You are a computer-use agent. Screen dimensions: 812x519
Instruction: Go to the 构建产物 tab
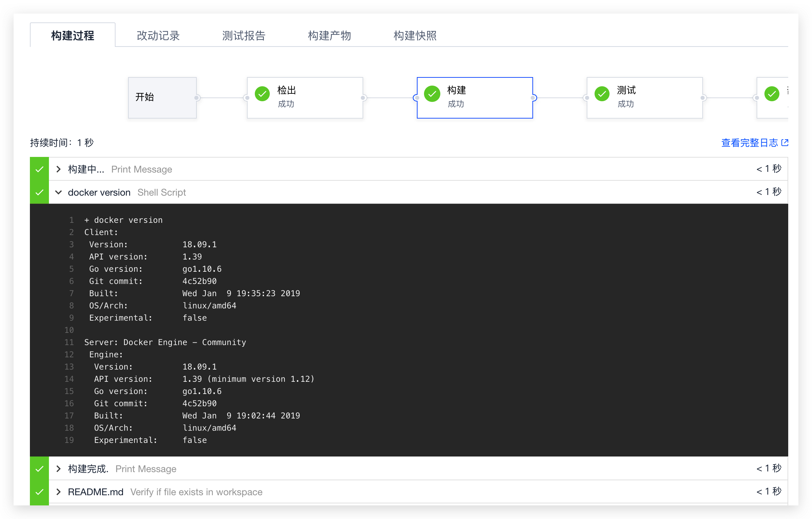[x=329, y=35]
